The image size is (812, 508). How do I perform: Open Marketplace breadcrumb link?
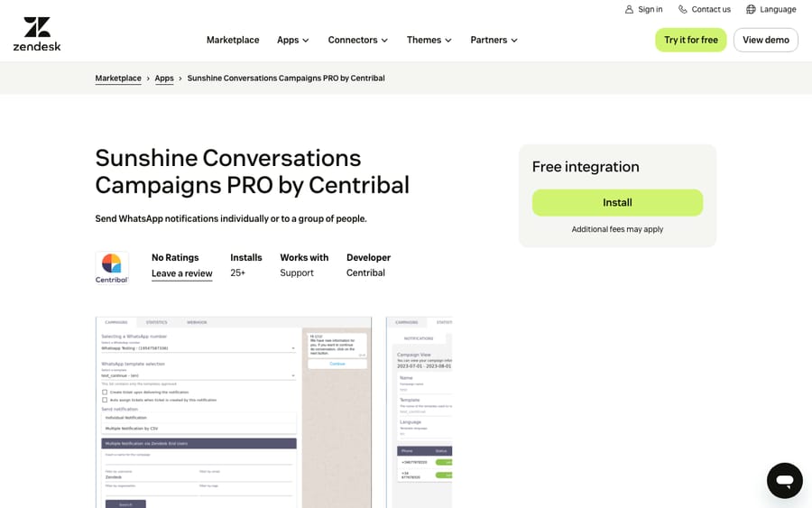pos(118,79)
